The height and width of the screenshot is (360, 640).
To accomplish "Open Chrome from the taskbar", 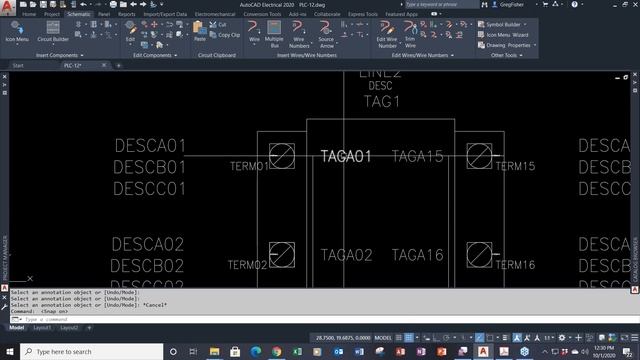I will (x=276, y=351).
